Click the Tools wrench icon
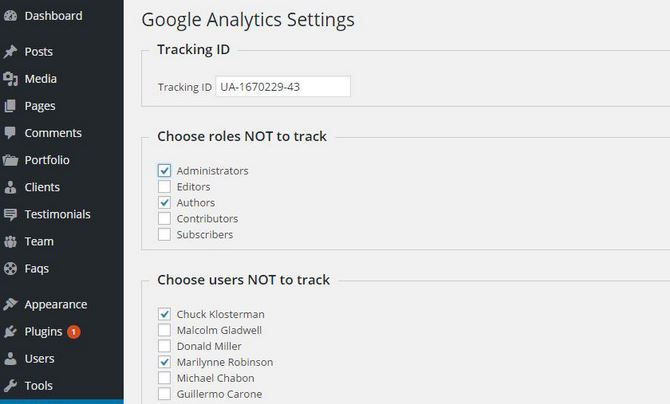Image resolution: width=670 pixels, height=404 pixels. pyautogui.click(x=10, y=386)
